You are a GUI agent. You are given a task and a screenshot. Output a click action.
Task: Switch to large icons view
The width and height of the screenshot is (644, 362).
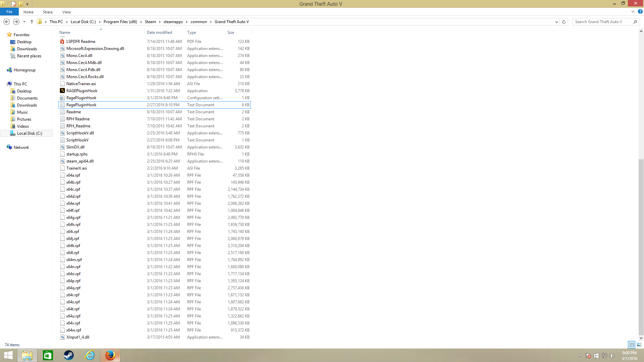(x=639, y=345)
